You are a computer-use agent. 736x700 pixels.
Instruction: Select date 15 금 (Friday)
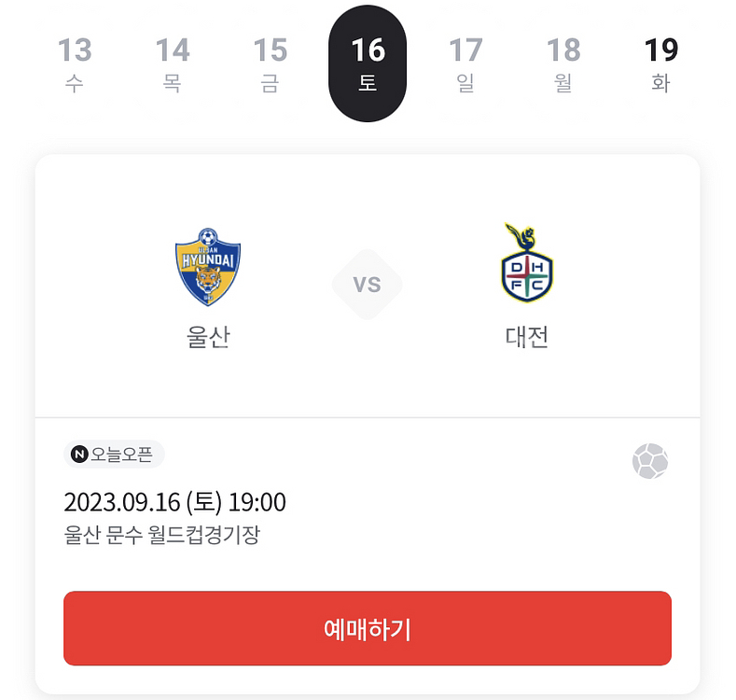270,63
